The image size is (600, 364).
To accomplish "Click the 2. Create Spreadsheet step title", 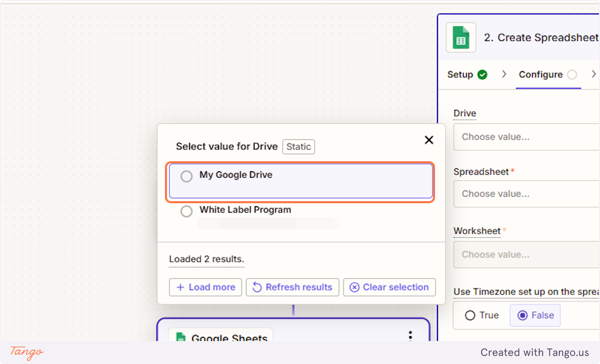I will 542,37.
